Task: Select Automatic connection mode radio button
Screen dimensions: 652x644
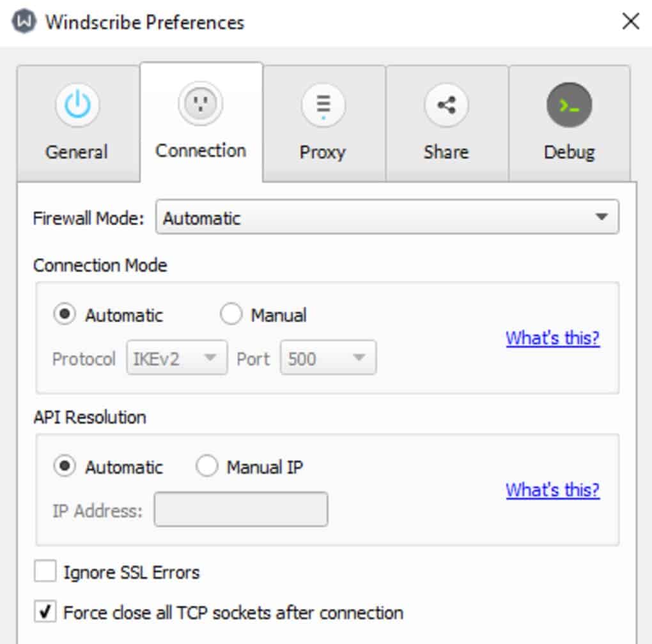Action: [x=64, y=314]
